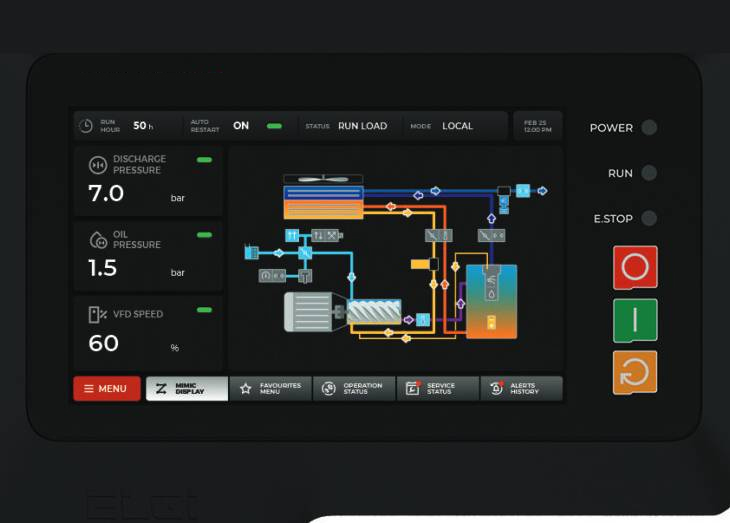
Task: Open the red MENU button
Action: pyautogui.click(x=107, y=388)
